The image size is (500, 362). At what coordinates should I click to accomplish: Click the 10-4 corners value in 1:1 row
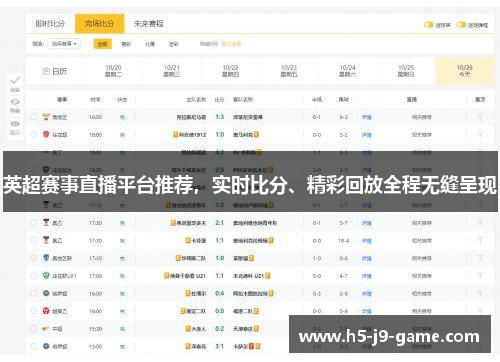pos(344,241)
